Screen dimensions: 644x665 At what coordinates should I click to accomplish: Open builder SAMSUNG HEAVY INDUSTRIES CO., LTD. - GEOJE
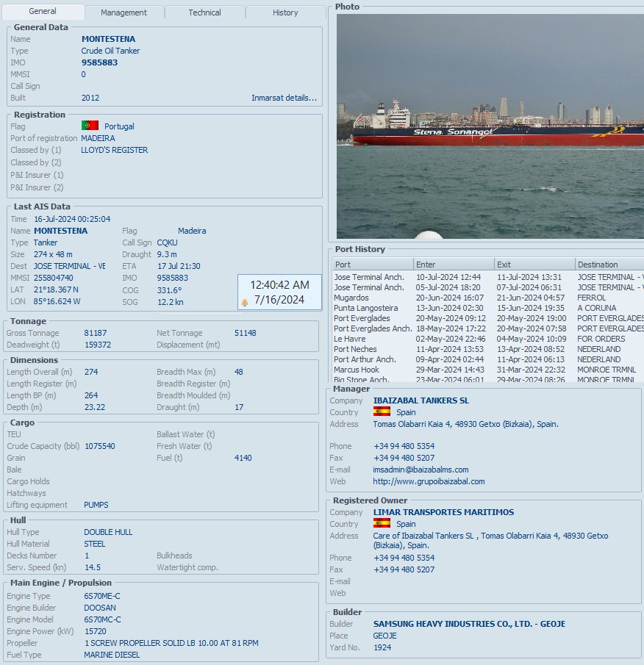[x=469, y=624]
